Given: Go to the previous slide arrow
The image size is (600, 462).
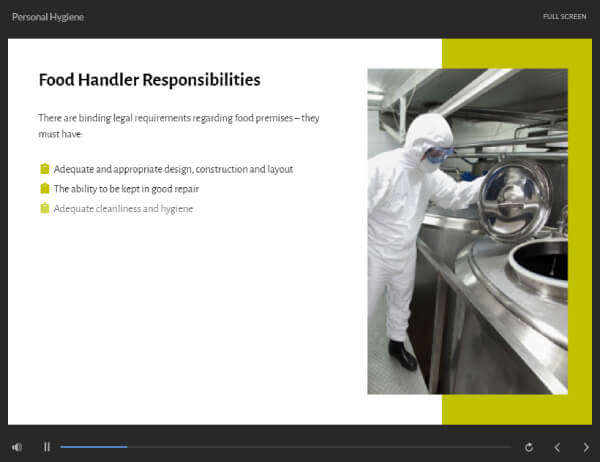Looking at the screenshot, I should [x=557, y=447].
